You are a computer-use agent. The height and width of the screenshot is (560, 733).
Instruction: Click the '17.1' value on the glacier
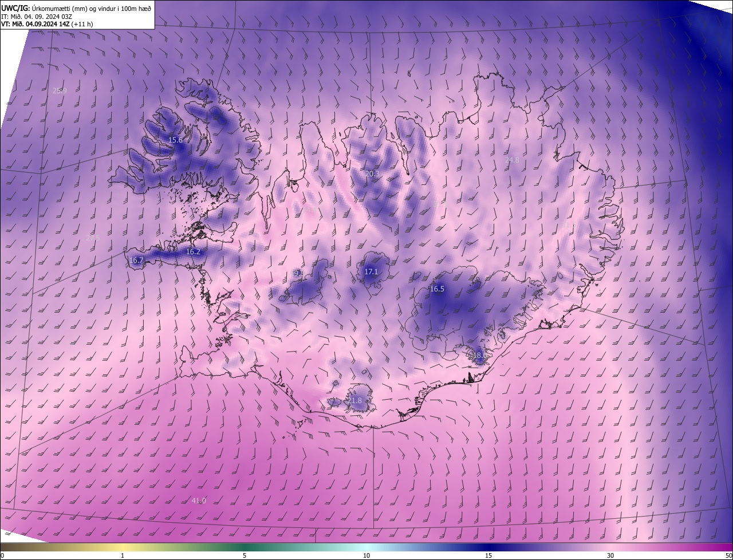tap(371, 271)
